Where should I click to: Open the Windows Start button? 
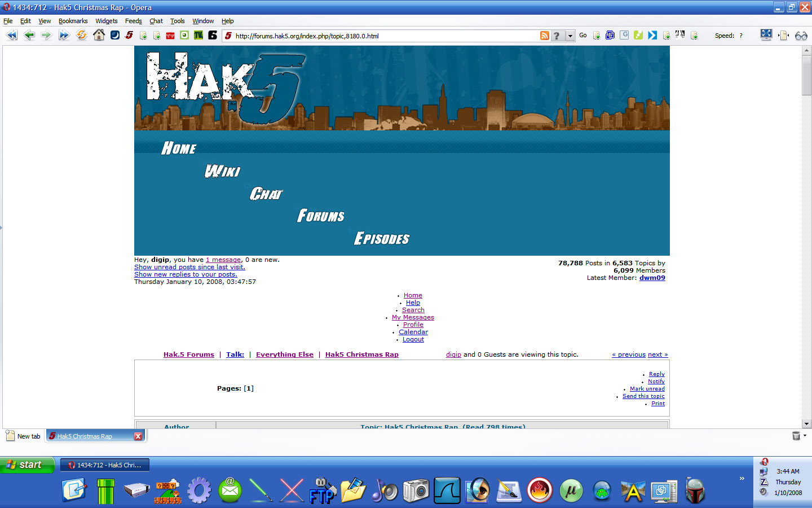coord(27,465)
